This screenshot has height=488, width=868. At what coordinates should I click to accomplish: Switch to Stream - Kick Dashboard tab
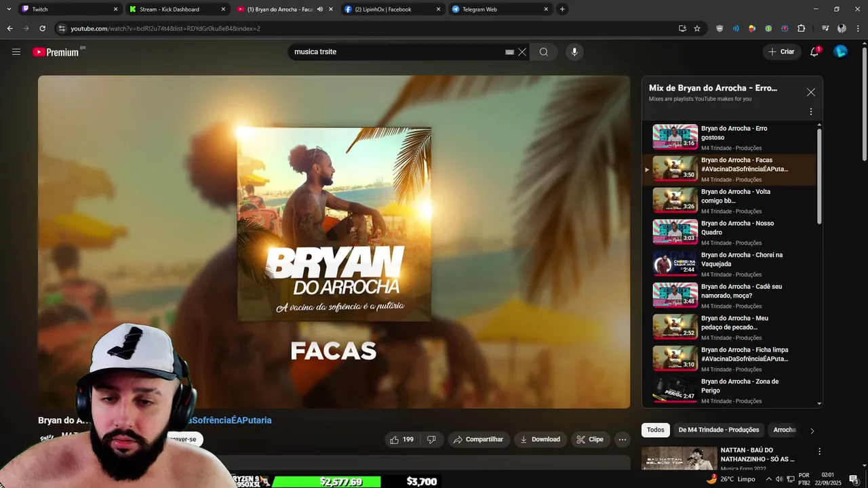(x=177, y=9)
